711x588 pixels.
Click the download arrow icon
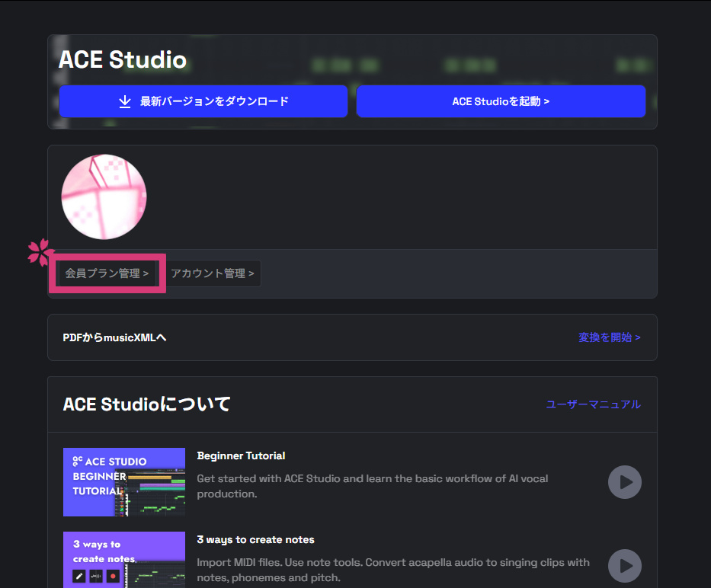click(125, 101)
